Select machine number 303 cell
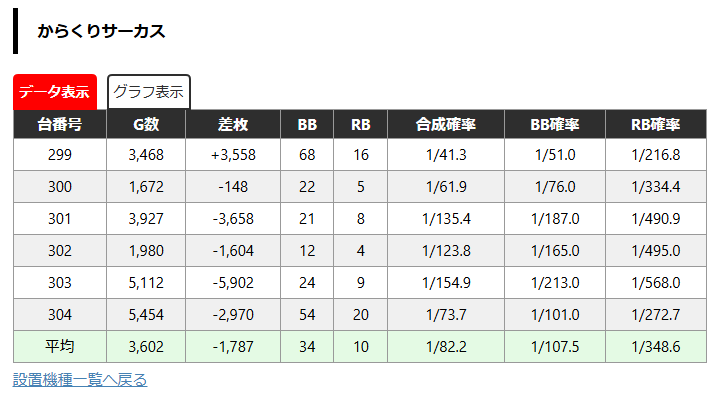Viewport: 726px width, 401px height. 60,282
